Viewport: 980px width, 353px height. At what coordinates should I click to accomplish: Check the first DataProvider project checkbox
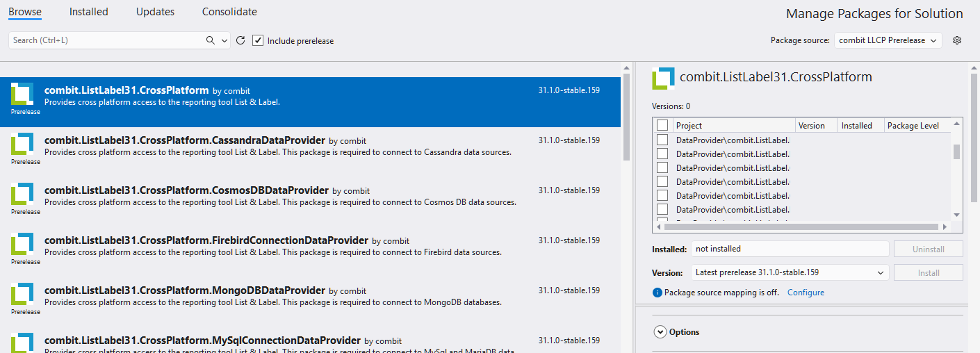pos(662,140)
